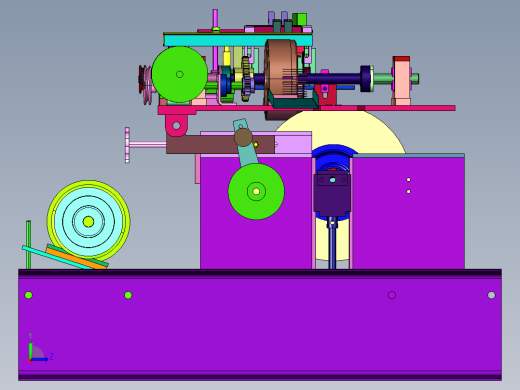
Task: Select the brown copper drum
Action: tap(281, 72)
